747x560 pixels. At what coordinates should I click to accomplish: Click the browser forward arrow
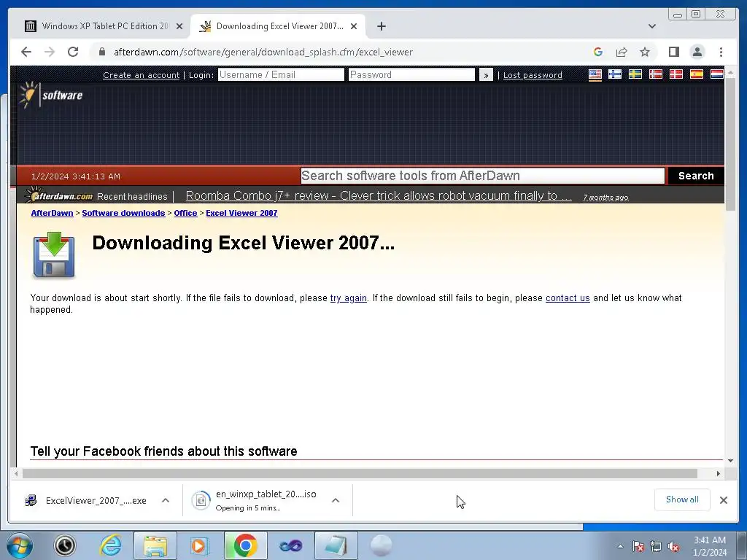coord(50,52)
